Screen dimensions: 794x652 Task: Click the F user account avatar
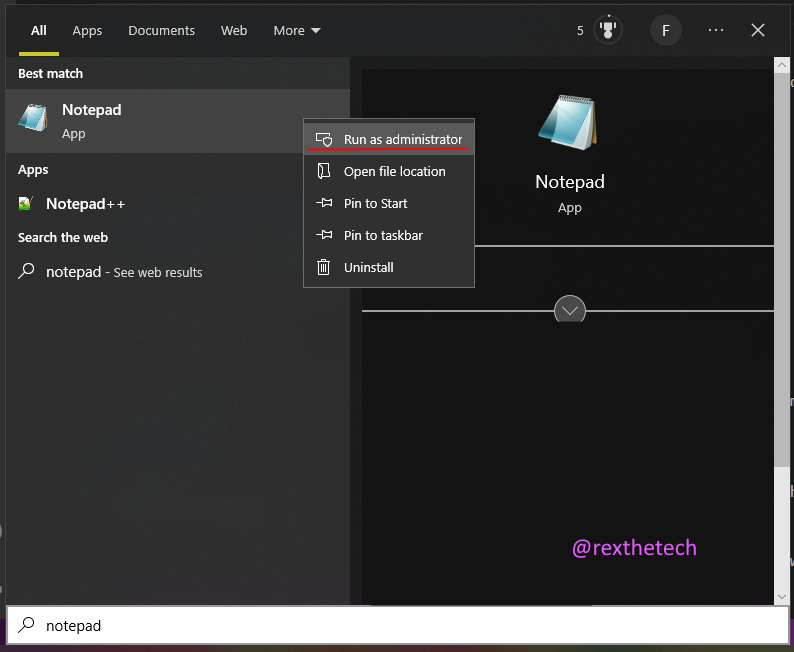665,30
